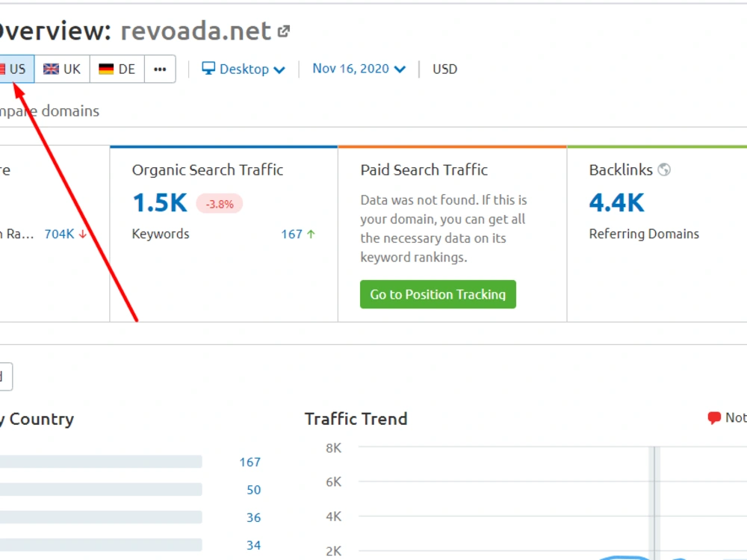Switch to the UK database tab

point(62,69)
